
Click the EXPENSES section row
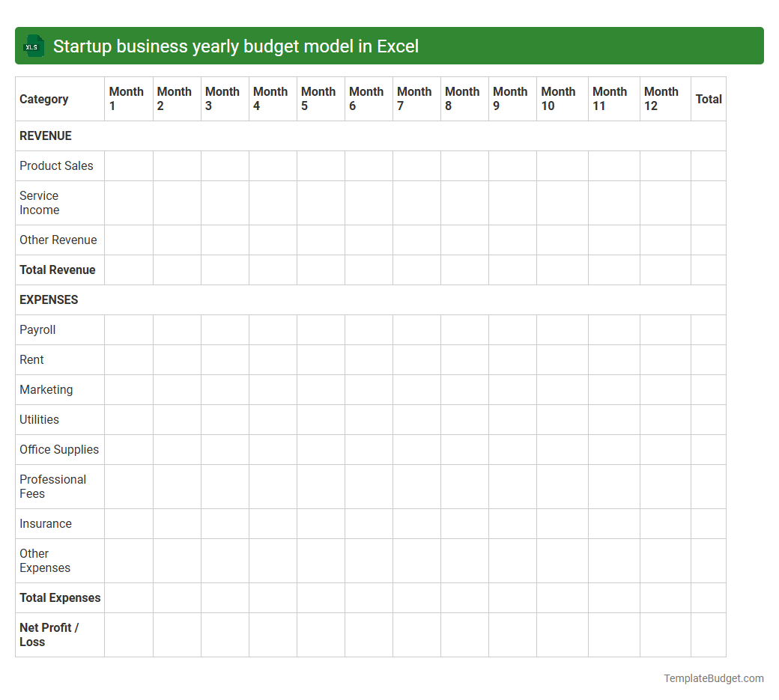48,299
